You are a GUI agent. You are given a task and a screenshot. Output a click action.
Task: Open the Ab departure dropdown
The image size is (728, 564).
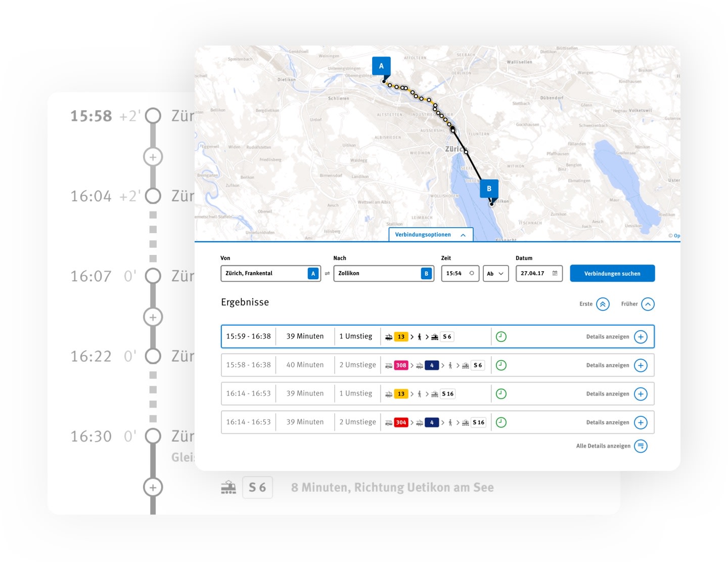[x=495, y=273]
